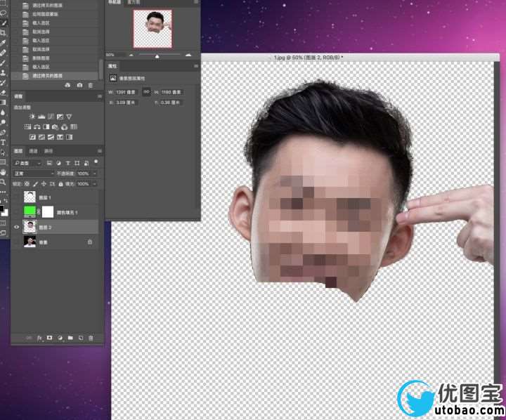The height and width of the screenshot is (420, 506).
Task: Select the last highlighted history state
Action: point(55,76)
